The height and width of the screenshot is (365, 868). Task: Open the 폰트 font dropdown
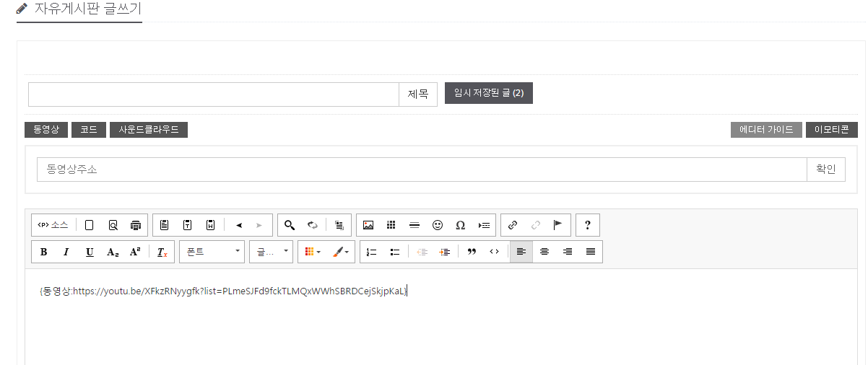[212, 252]
